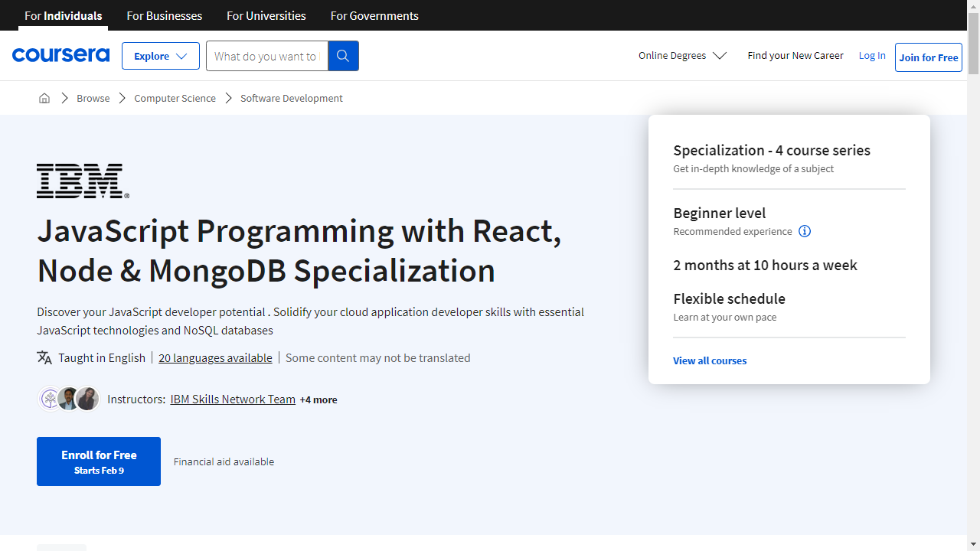Click the scrollbar up arrow
The height and width of the screenshot is (551, 980).
pyautogui.click(x=973, y=6)
